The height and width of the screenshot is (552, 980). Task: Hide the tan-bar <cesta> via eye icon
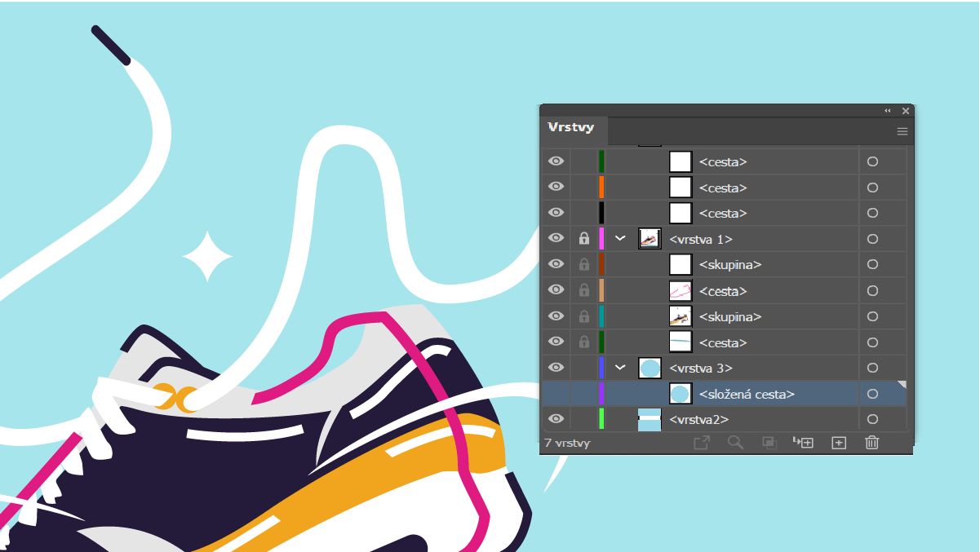556,289
